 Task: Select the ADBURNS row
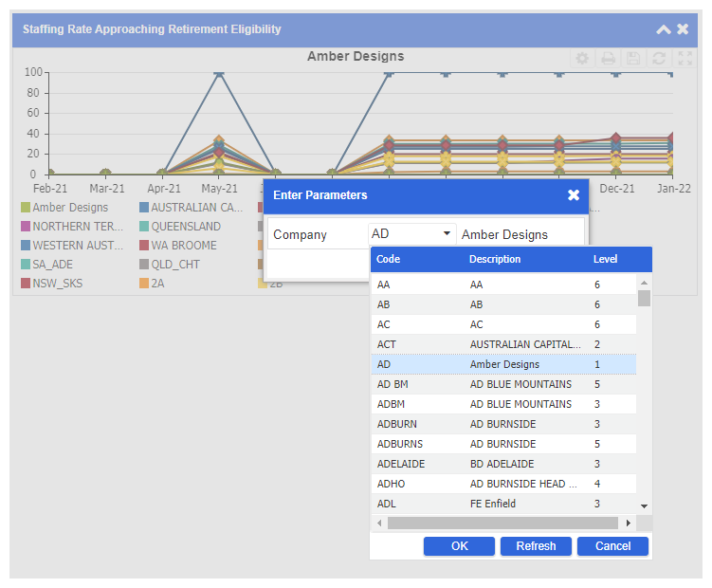coord(503,444)
